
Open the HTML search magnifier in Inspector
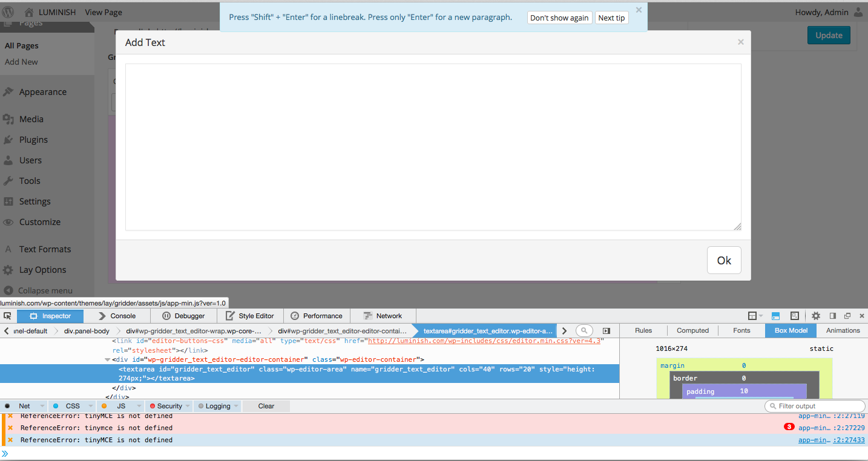pyautogui.click(x=584, y=330)
